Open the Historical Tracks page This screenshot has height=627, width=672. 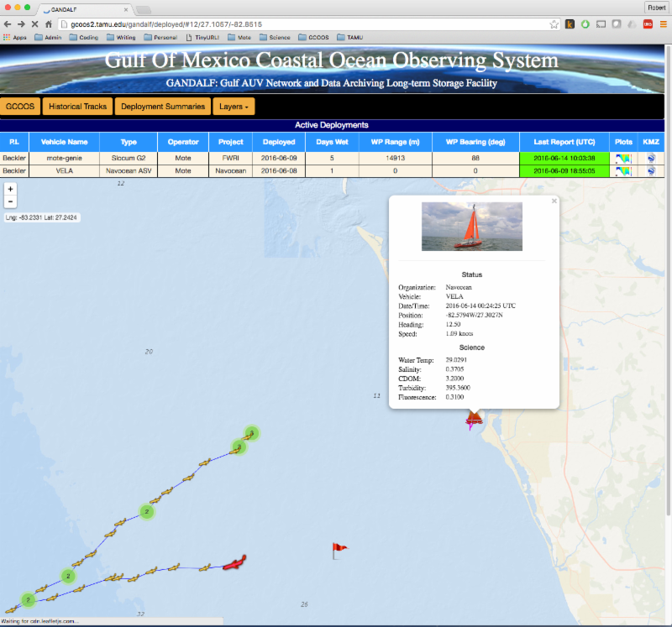pos(78,107)
